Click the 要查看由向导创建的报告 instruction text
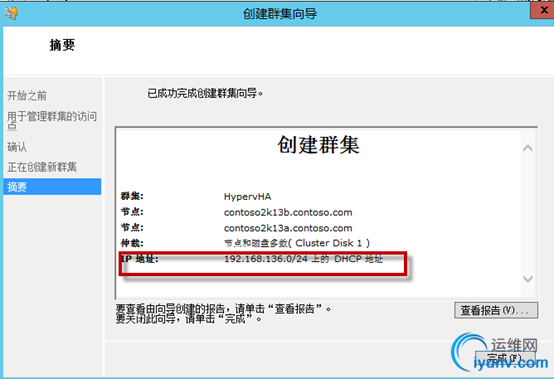This screenshot has height=379, width=554. click(x=223, y=309)
